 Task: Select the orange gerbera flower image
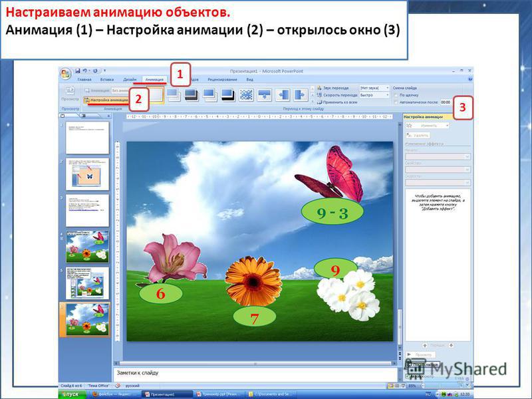click(253, 281)
